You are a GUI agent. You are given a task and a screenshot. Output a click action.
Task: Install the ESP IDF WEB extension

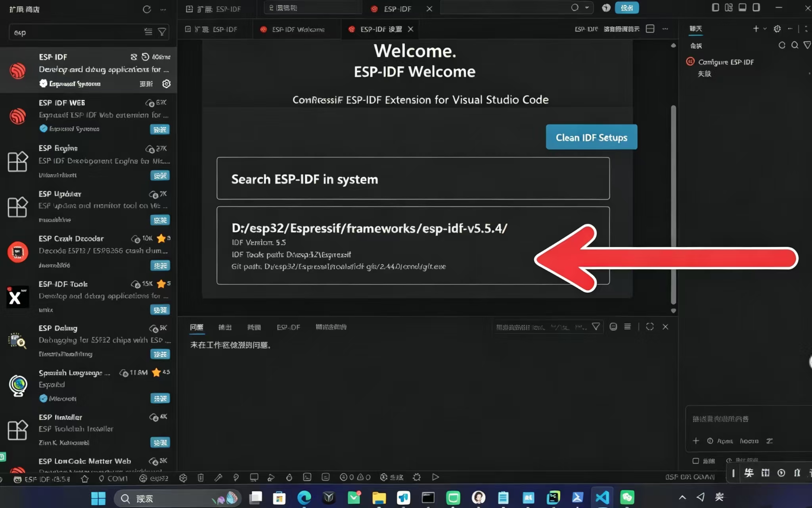(160, 129)
